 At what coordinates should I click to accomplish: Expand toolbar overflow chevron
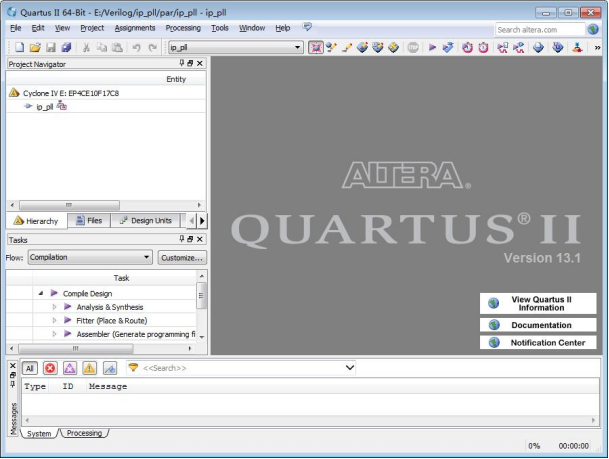[597, 48]
